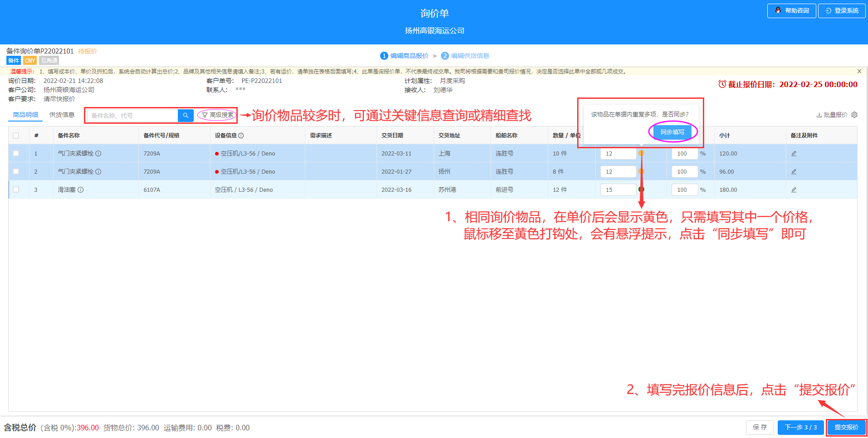The width and height of the screenshot is (868, 438).
Task: Click unit price field in row 3
Action: tap(618, 190)
